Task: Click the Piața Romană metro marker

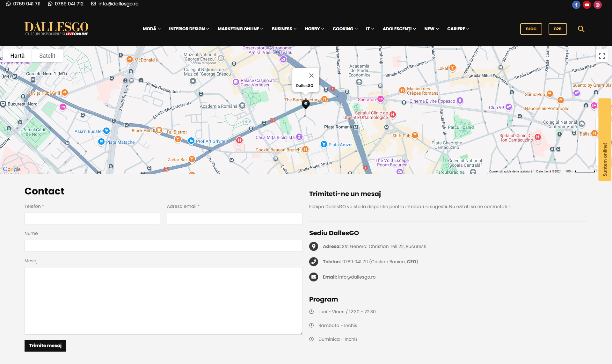Action: point(355,127)
